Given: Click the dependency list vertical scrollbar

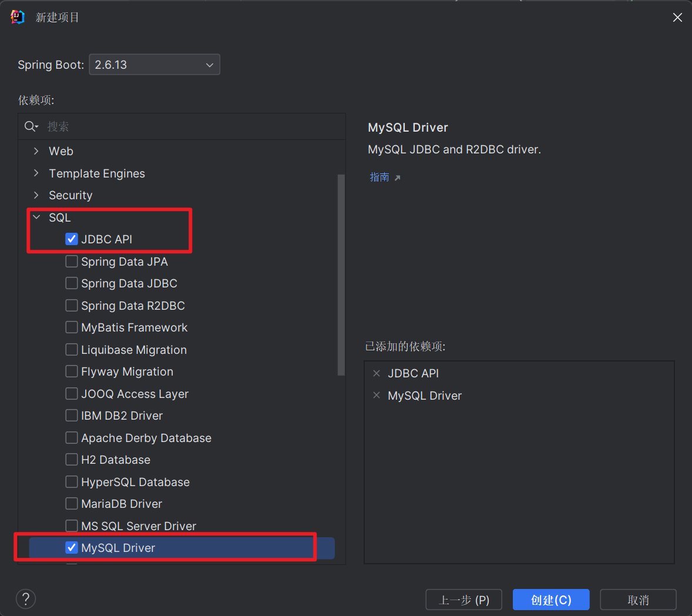Looking at the screenshot, I should pos(341,275).
